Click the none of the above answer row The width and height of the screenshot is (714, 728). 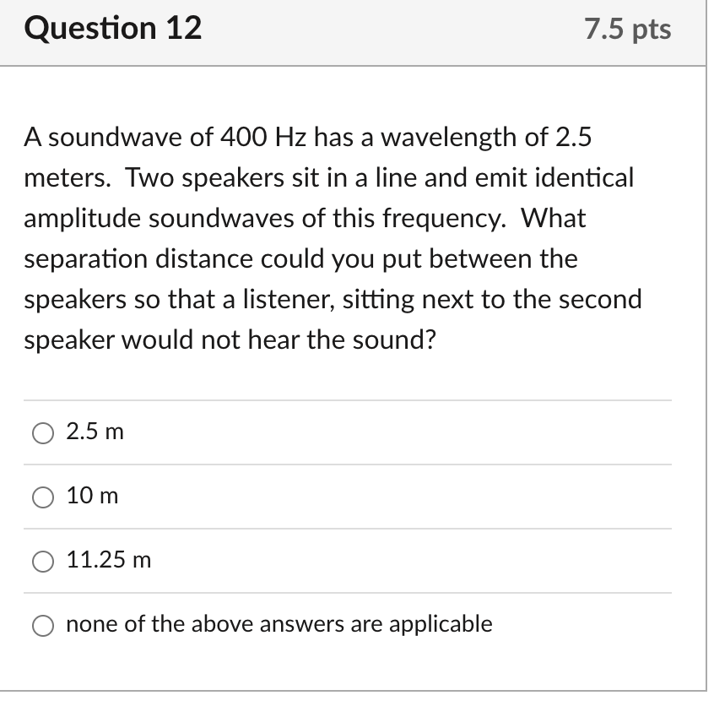(338, 624)
